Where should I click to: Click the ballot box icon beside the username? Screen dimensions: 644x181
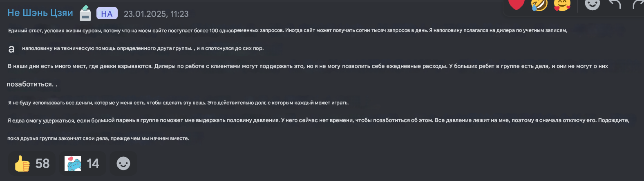click(85, 13)
